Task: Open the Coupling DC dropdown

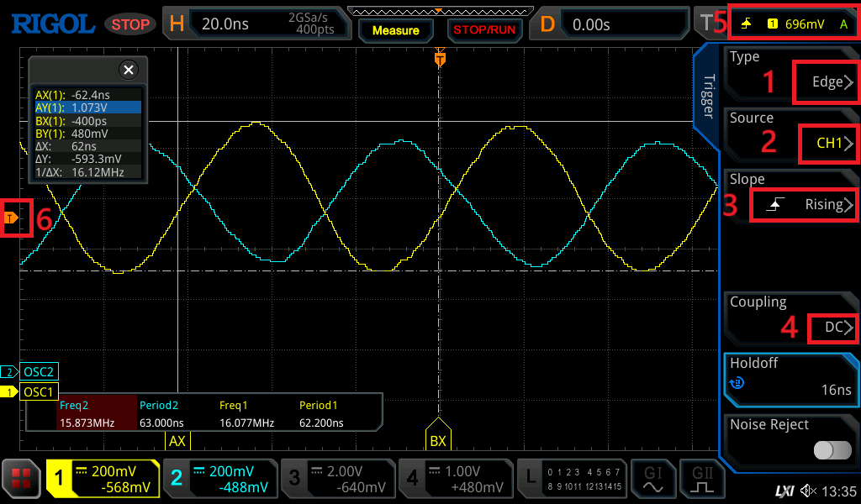Action: pyautogui.click(x=832, y=328)
